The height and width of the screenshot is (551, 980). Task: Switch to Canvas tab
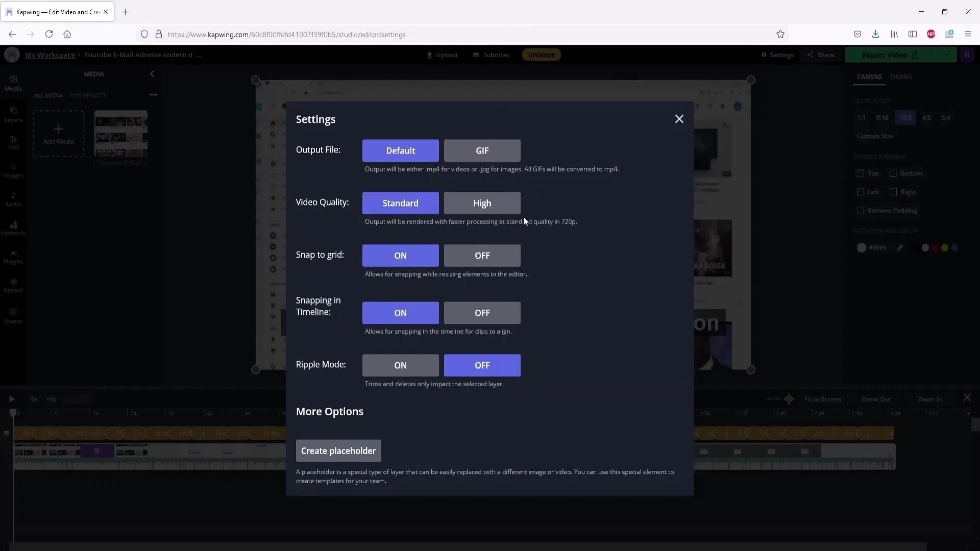pos(870,76)
